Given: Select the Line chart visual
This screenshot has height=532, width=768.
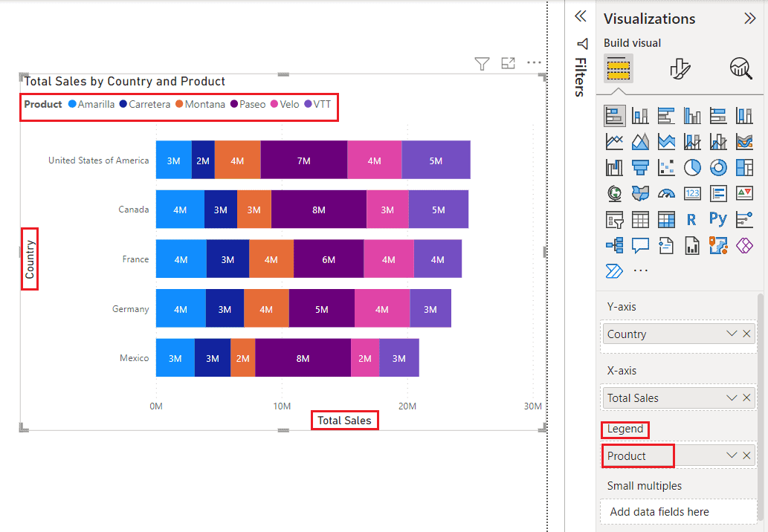Looking at the screenshot, I should click(x=614, y=142).
